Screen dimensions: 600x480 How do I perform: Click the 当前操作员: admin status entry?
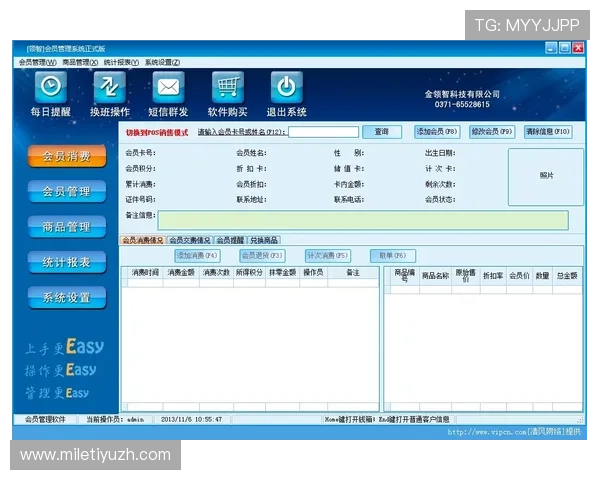coord(115,420)
